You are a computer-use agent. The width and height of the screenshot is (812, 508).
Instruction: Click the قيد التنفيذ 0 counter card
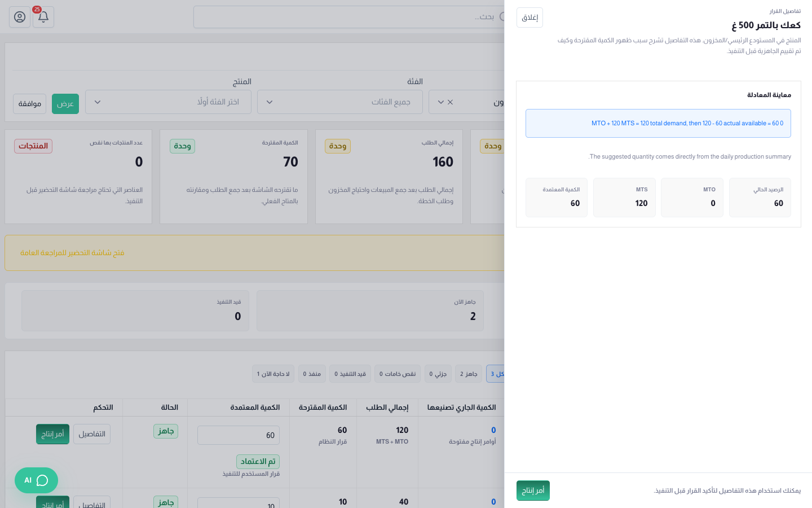[x=135, y=311]
